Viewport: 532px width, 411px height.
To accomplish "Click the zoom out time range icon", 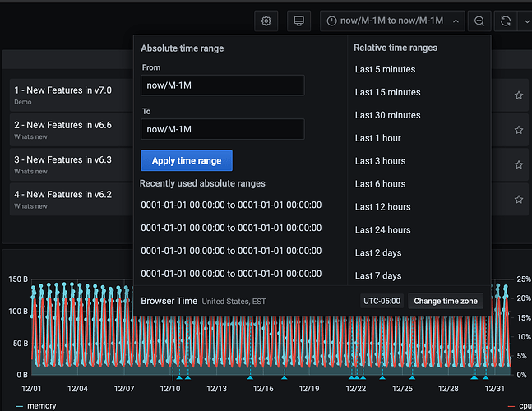I will pos(479,21).
